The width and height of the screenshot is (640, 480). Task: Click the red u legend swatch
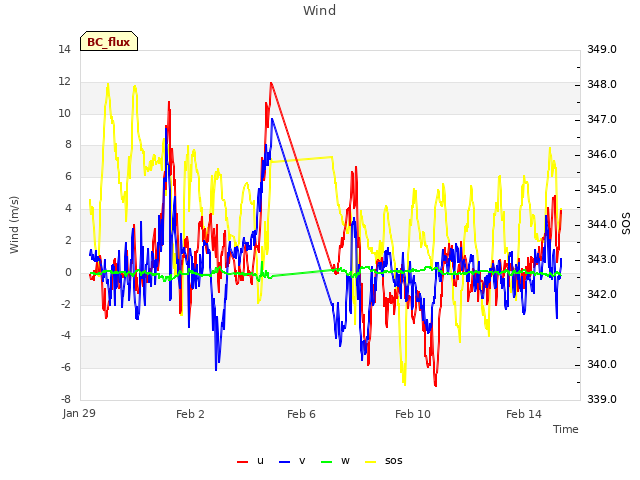click(242, 462)
